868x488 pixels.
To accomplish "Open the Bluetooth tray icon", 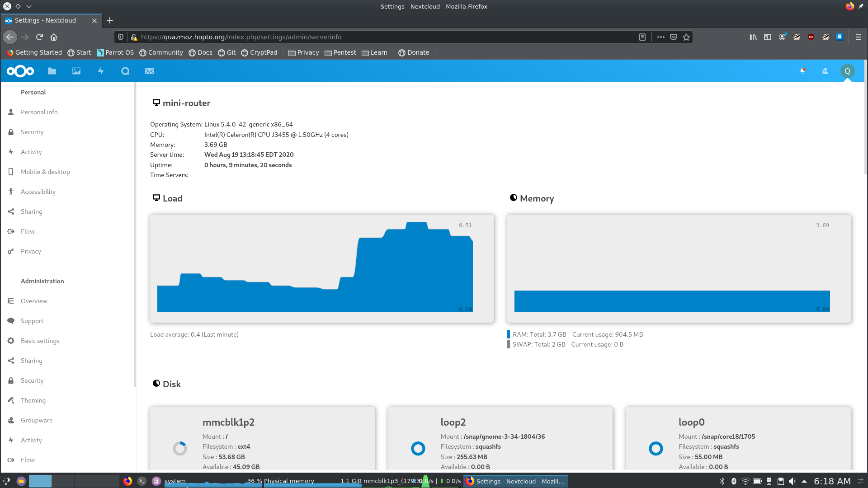I will (722, 481).
